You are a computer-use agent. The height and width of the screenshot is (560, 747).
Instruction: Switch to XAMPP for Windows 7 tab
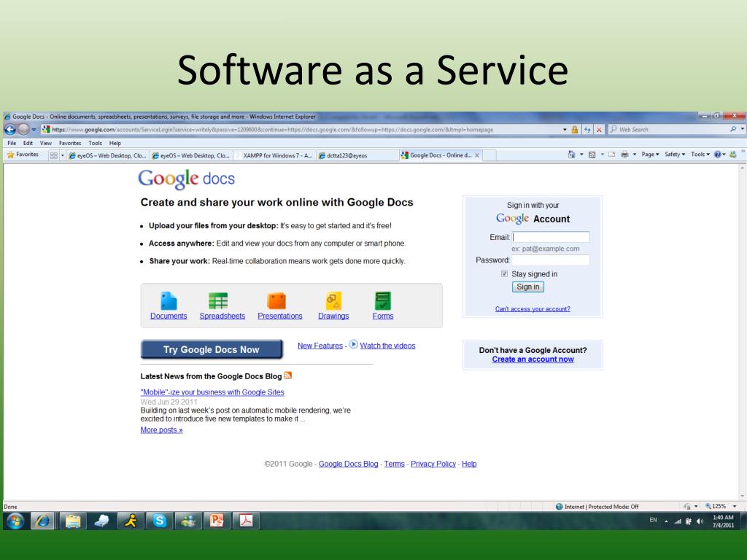point(274,155)
